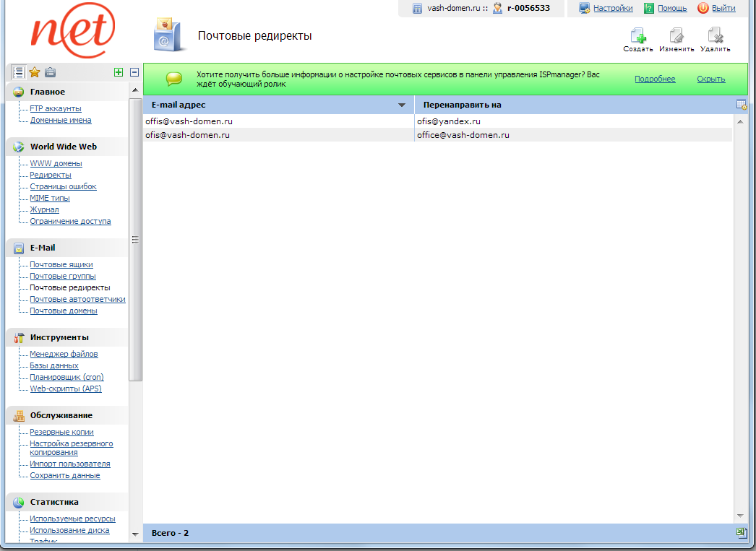This screenshot has width=756, height=551.
Task: Click the Edit (Изменить) toolbar icon
Action: point(676,38)
